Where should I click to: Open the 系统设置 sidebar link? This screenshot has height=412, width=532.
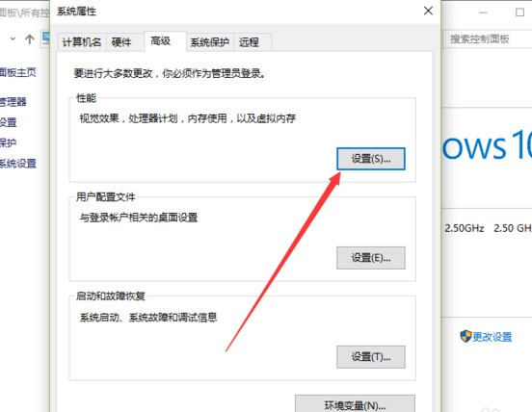click(x=17, y=164)
